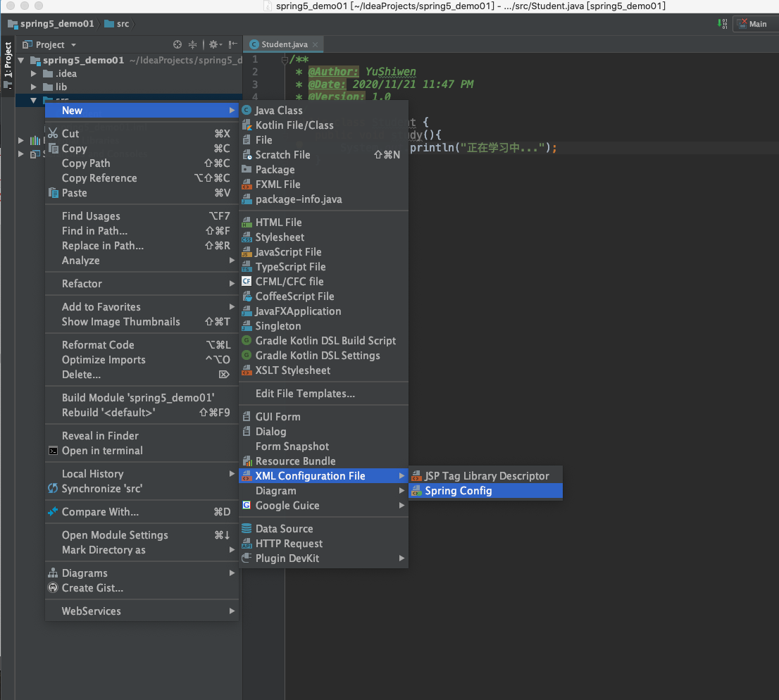This screenshot has height=700, width=779.
Task: Close the Student.java tab
Action: pos(315,44)
